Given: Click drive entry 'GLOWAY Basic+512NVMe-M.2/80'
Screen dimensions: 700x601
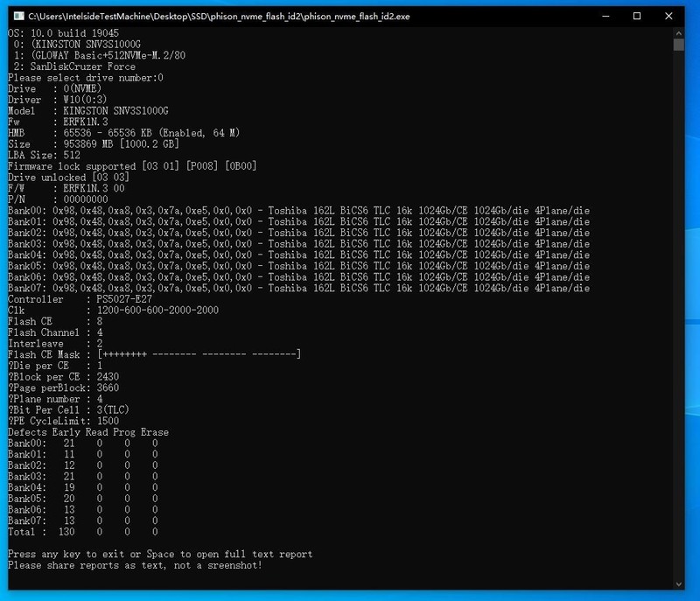Looking at the screenshot, I should (x=99, y=55).
